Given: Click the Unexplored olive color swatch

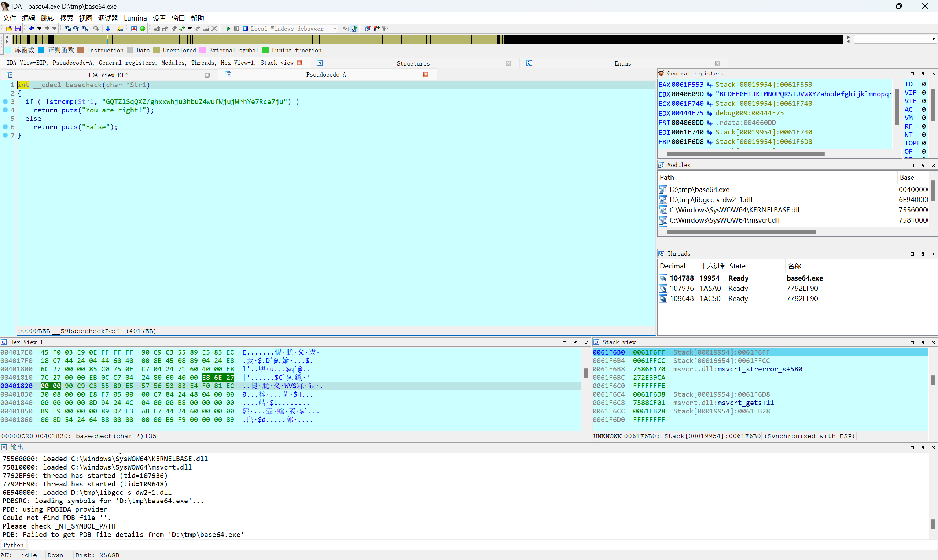Looking at the screenshot, I should 156,51.
